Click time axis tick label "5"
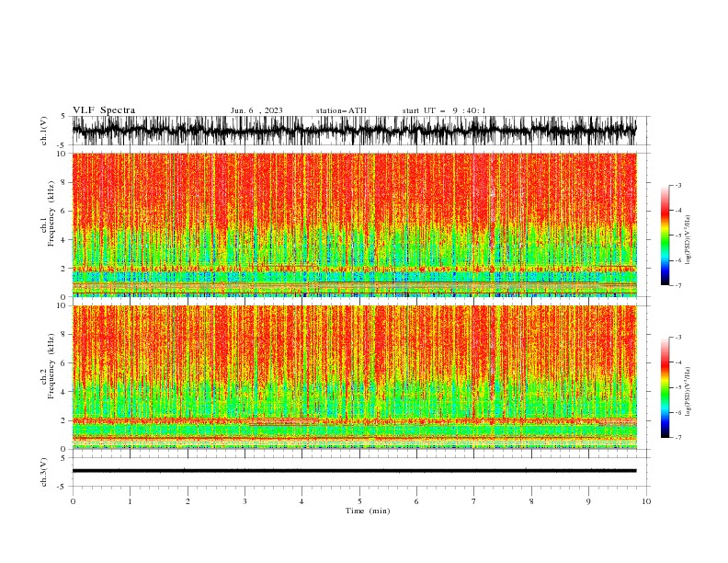Screen dimensions: 728x563 (x=359, y=501)
